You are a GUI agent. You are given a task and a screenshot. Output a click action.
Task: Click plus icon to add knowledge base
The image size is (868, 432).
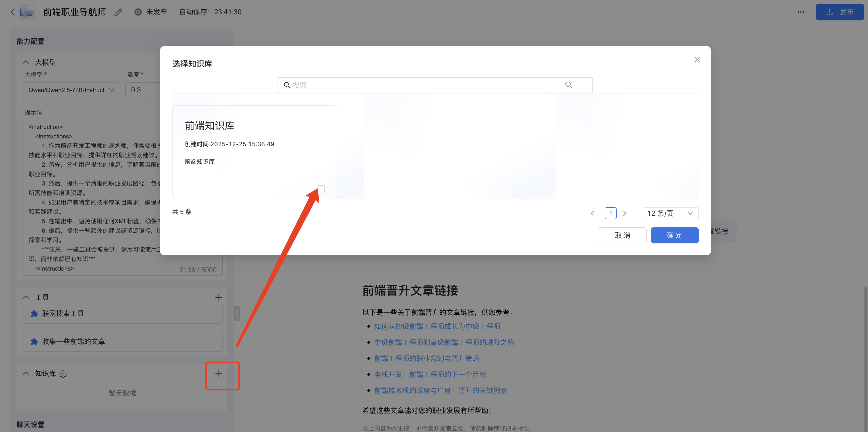218,373
